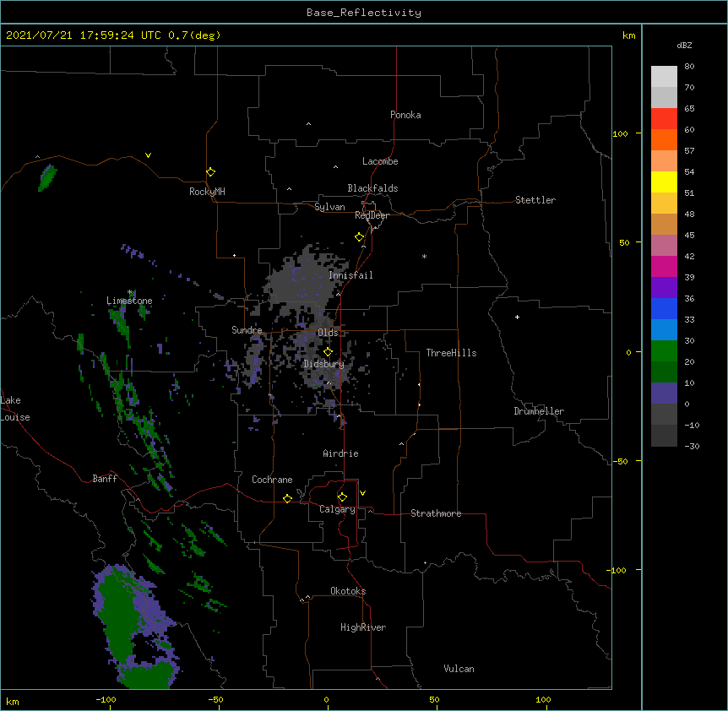
Task: Select the yellow diamond marker between Olds and Didsbury
Action: [328, 352]
